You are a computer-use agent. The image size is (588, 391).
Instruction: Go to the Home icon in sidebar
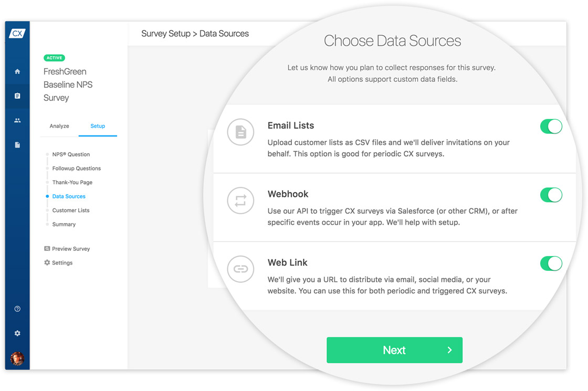tap(17, 71)
